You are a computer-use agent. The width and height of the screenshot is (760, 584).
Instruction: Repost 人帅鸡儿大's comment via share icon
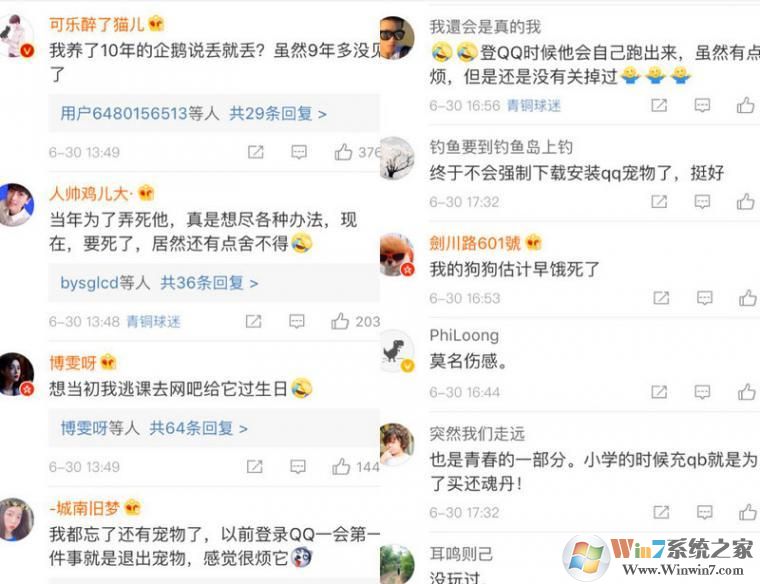coord(253,321)
